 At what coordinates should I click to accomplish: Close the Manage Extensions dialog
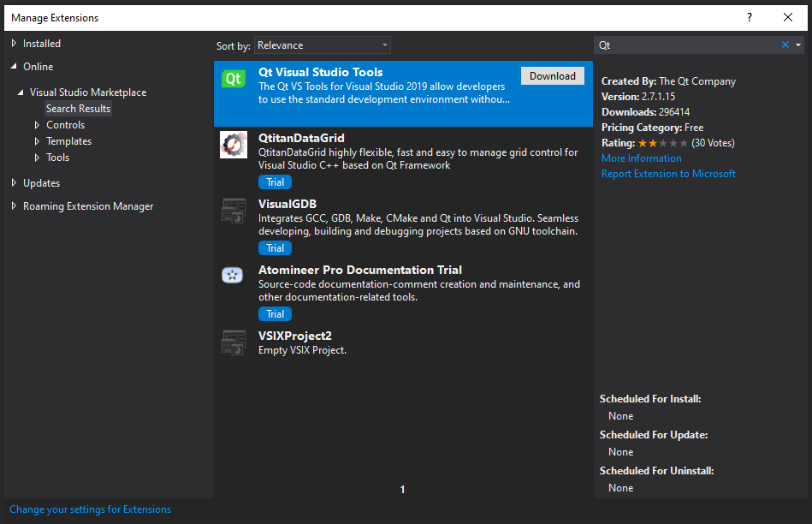click(x=788, y=17)
